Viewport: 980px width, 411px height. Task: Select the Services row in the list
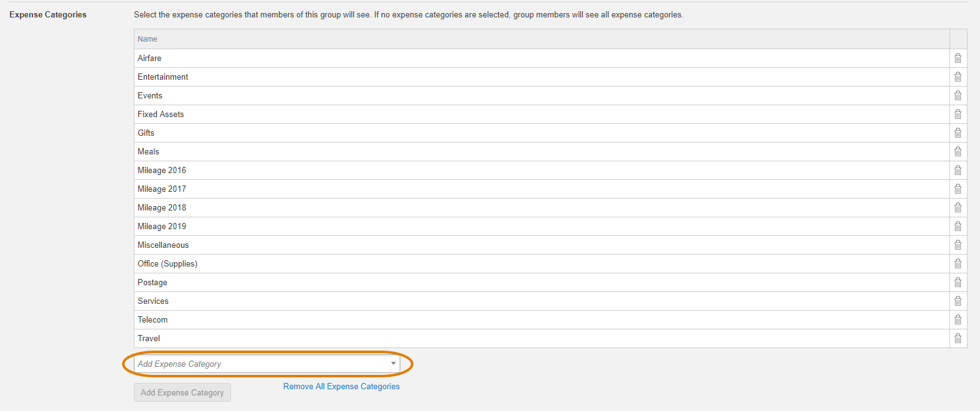(x=542, y=301)
